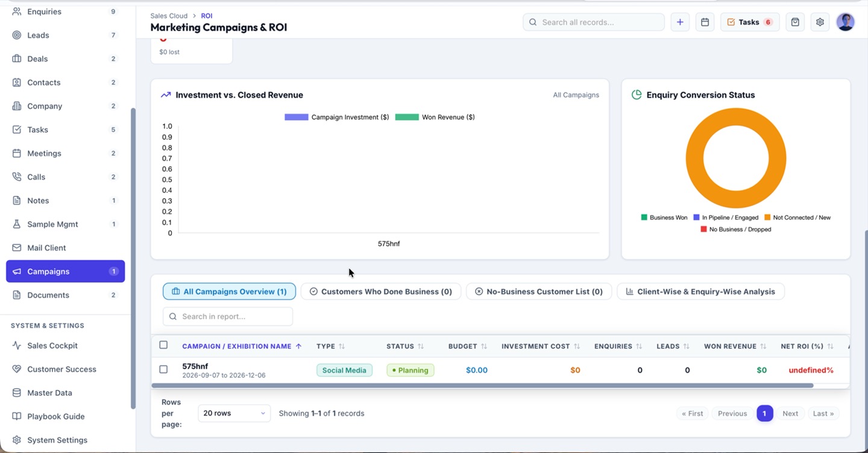This screenshot has width=868, height=453.
Task: Click the Sales Cloud breadcrumb link
Action: coord(169,16)
